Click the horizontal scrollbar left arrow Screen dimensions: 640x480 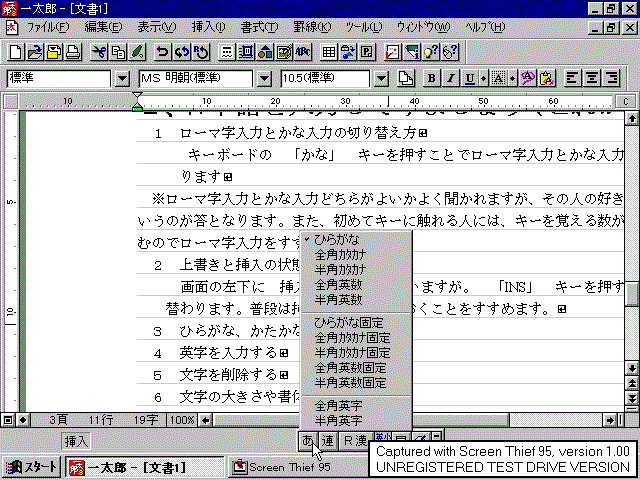pyautogui.click(x=205, y=420)
